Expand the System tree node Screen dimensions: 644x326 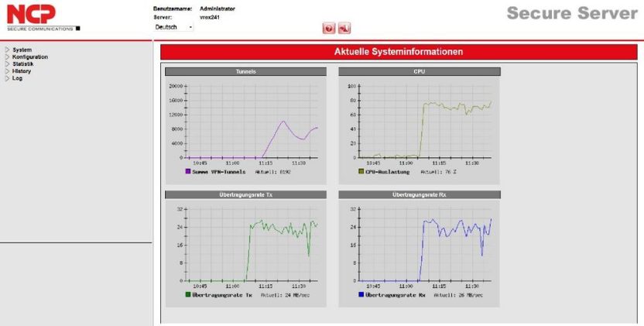6,50
